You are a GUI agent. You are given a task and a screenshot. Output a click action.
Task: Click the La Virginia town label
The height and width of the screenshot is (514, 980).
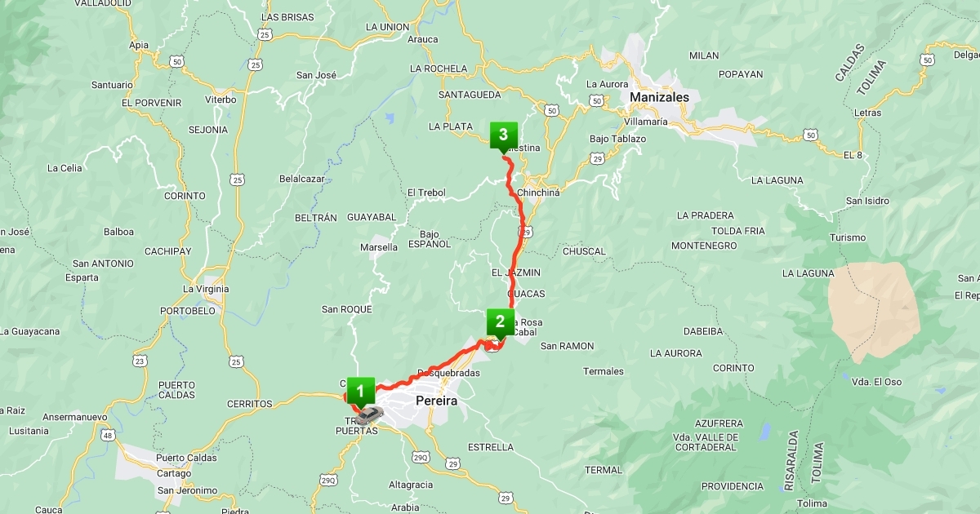(206, 289)
